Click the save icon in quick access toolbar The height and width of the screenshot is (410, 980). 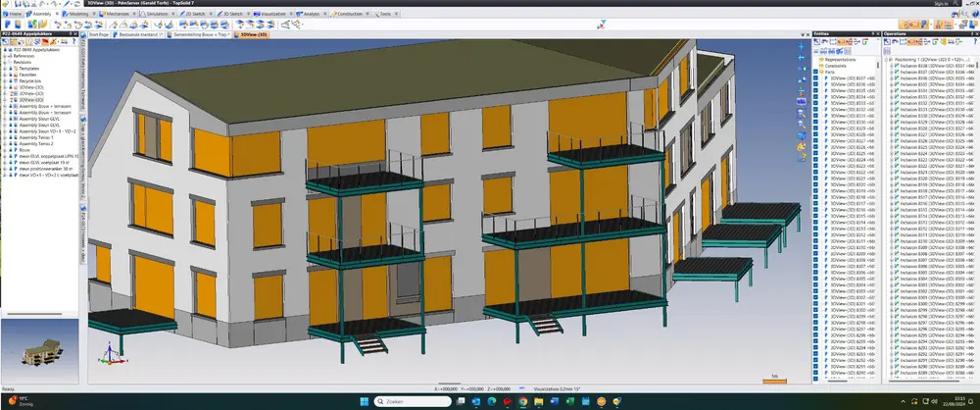(18, 4)
